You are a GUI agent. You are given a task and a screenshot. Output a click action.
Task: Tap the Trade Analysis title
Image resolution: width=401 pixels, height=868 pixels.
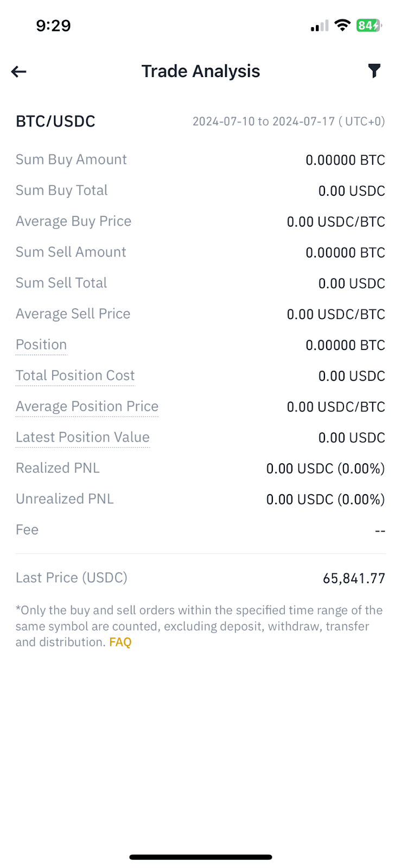201,72
